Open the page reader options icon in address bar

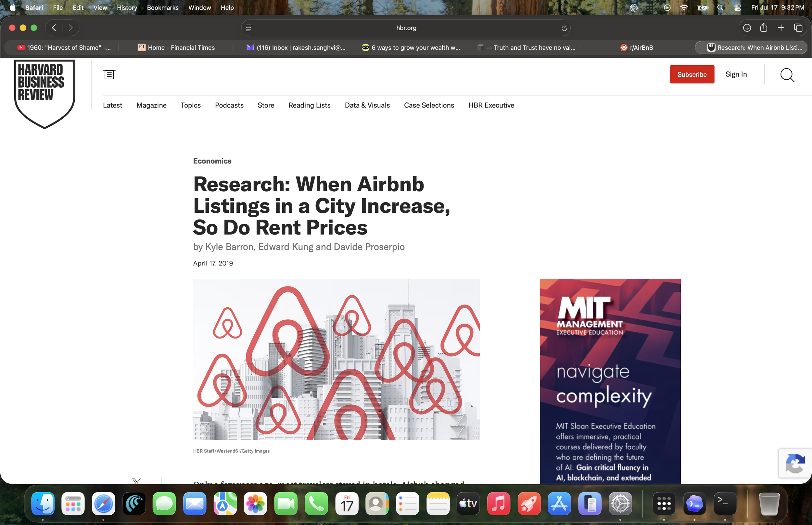tap(248, 28)
